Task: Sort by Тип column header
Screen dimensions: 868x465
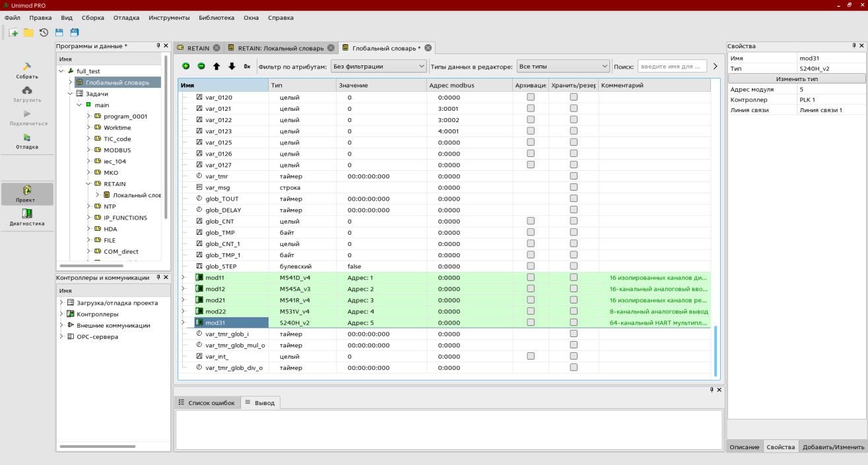Action: (301, 85)
